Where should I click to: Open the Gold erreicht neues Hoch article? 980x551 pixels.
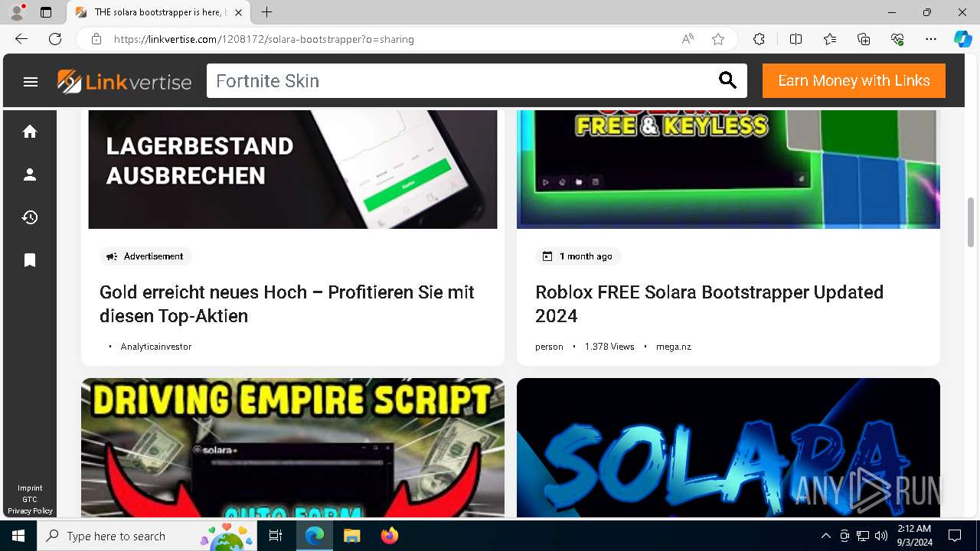(287, 304)
